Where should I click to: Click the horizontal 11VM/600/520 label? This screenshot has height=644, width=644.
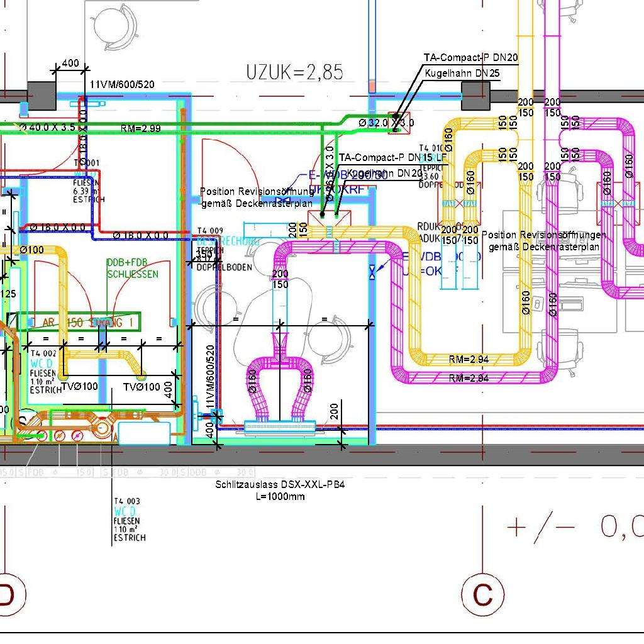(122, 84)
